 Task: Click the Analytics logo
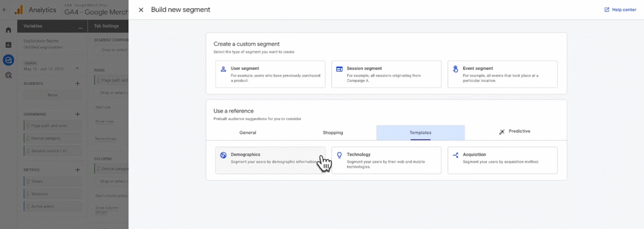click(x=19, y=10)
